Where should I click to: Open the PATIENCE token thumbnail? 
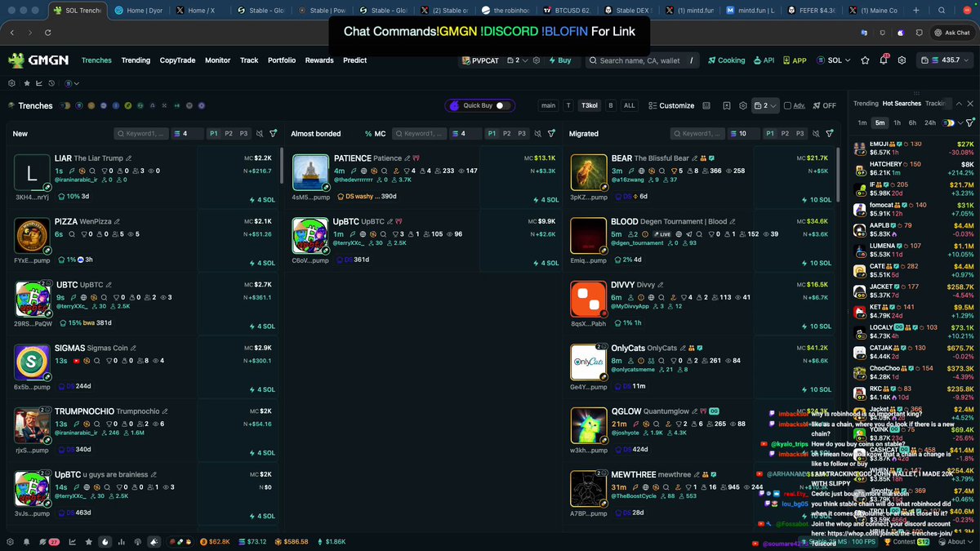pos(311,172)
